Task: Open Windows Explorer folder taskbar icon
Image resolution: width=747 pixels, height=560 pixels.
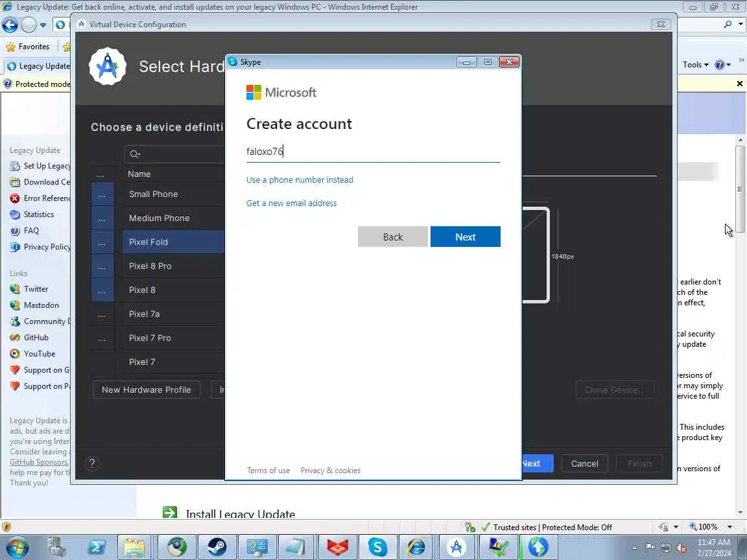Action: 134,547
